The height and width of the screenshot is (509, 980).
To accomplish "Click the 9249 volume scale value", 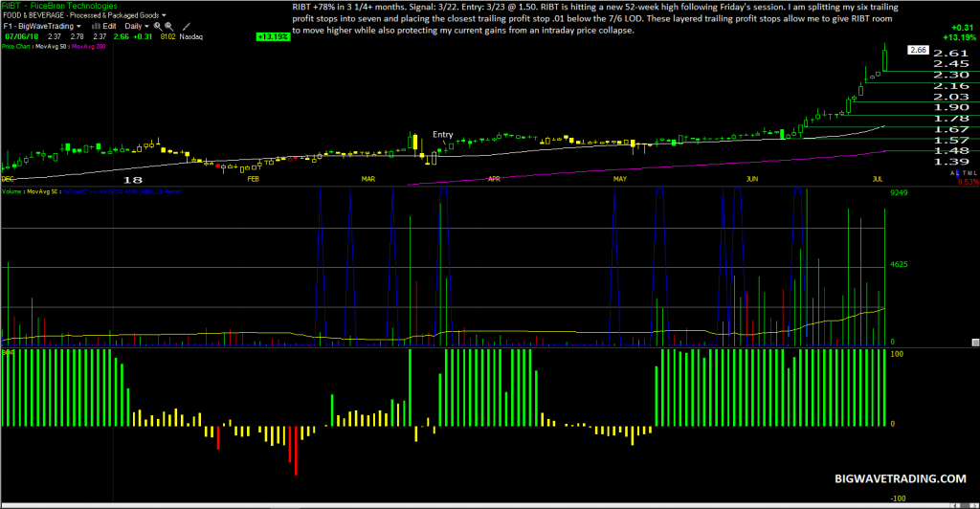I will point(899,192).
